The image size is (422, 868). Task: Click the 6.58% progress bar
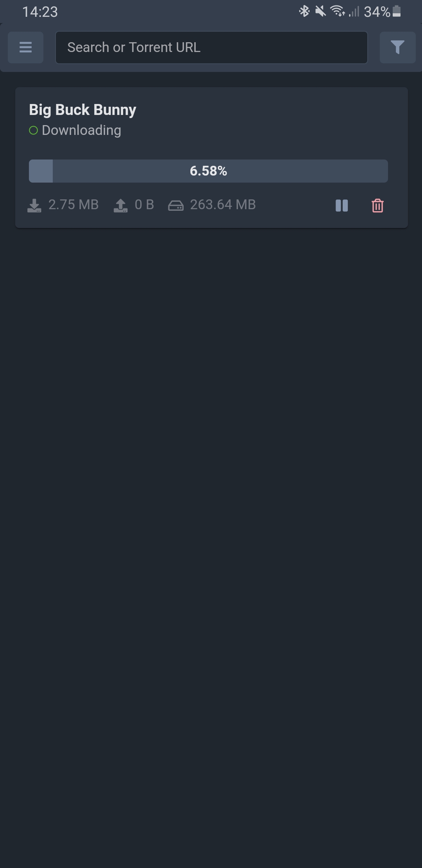[x=208, y=171]
